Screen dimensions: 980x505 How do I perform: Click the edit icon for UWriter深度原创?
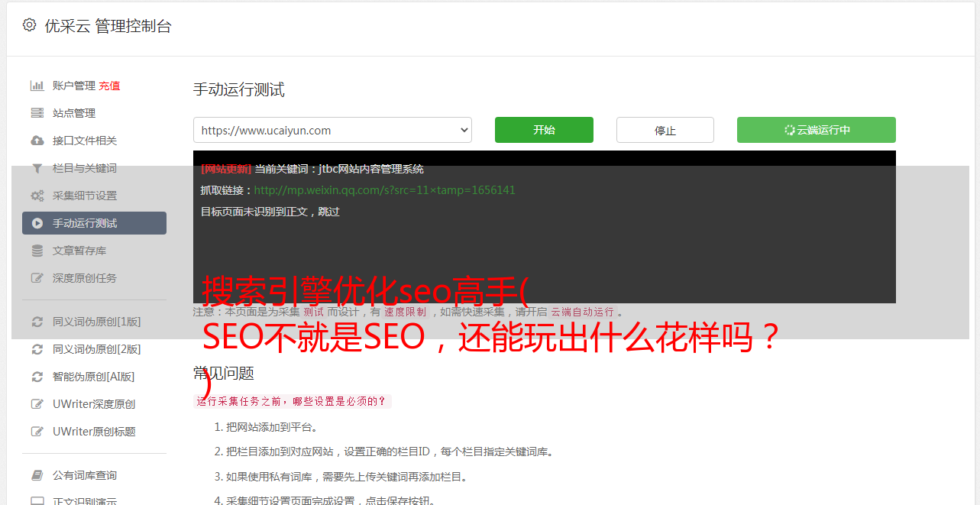(37, 404)
